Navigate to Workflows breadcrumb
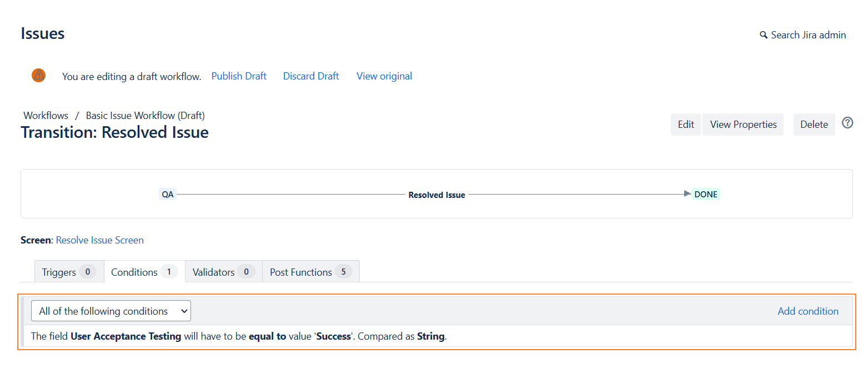The image size is (868, 388). tap(46, 116)
